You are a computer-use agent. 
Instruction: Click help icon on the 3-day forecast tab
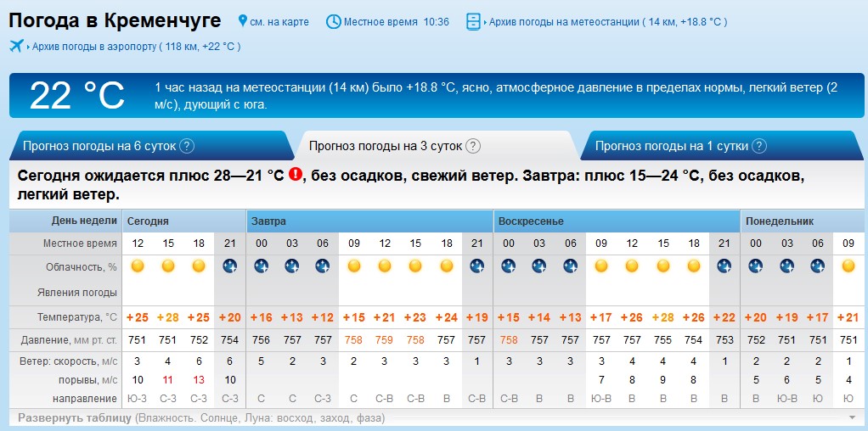[x=473, y=146]
